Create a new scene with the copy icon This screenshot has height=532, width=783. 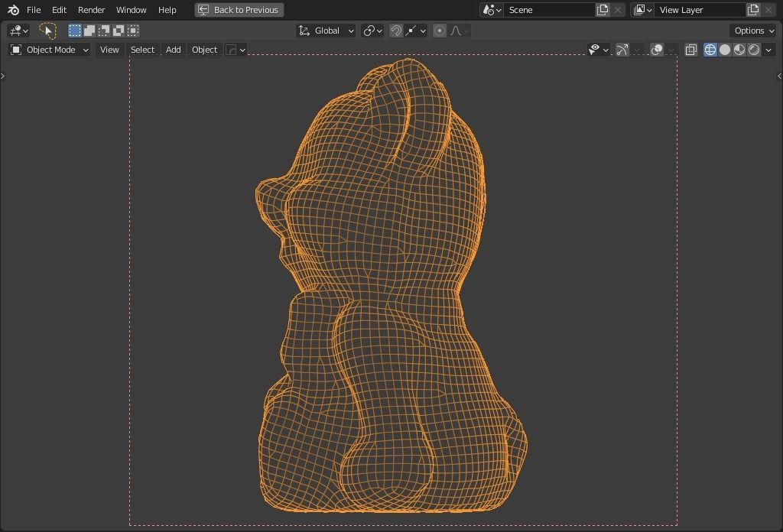(x=603, y=10)
